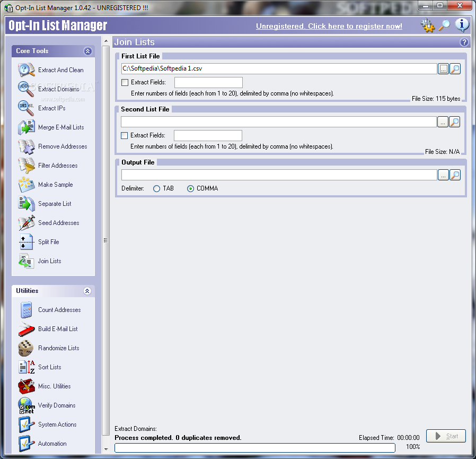The height and width of the screenshot is (459, 476).
Task: Open System Actions checkmark icon
Action: tap(26, 425)
